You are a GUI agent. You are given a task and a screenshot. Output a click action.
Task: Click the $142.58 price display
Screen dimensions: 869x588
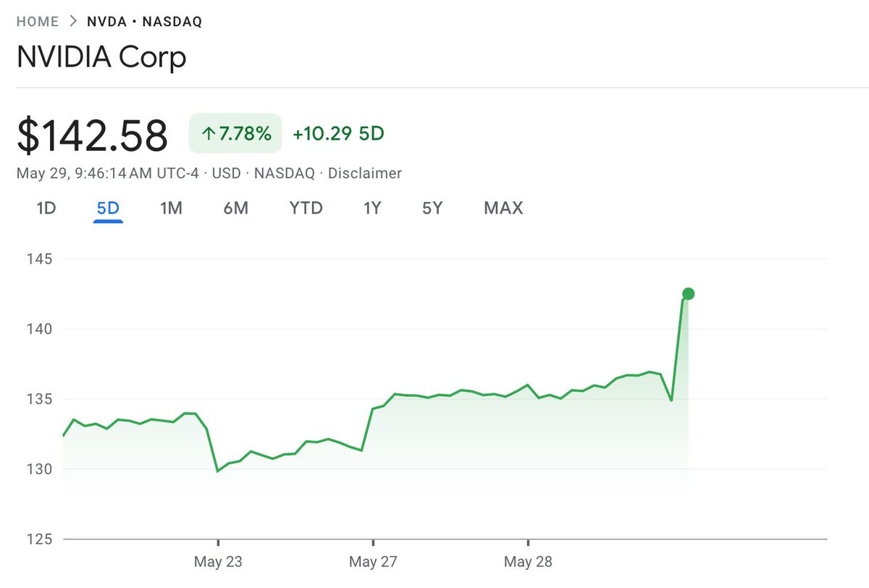[93, 133]
